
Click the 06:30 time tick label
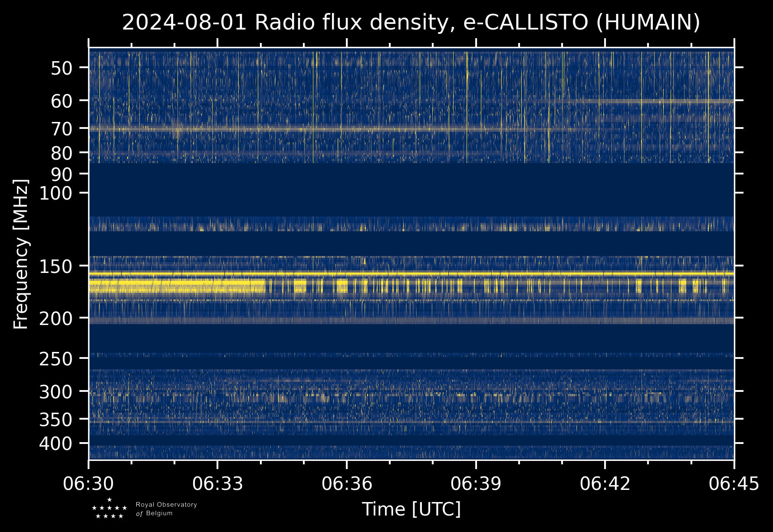89,483
